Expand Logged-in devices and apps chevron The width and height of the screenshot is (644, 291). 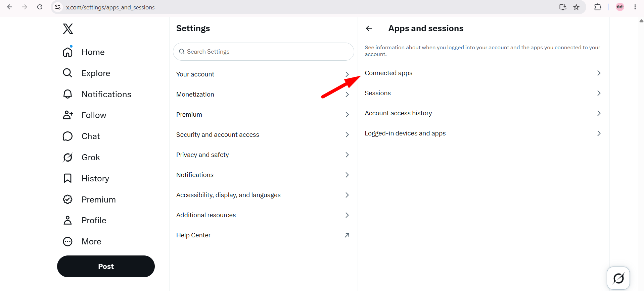coord(599,133)
